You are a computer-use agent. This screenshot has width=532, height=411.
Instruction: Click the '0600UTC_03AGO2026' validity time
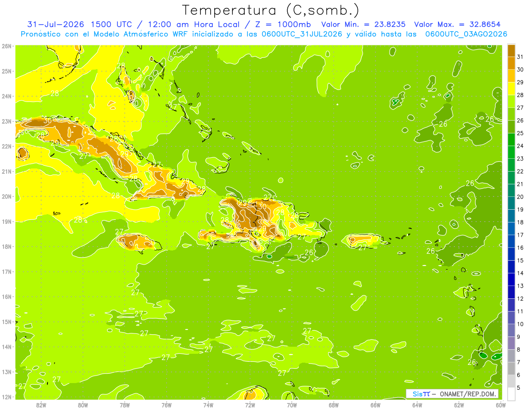click(x=466, y=34)
